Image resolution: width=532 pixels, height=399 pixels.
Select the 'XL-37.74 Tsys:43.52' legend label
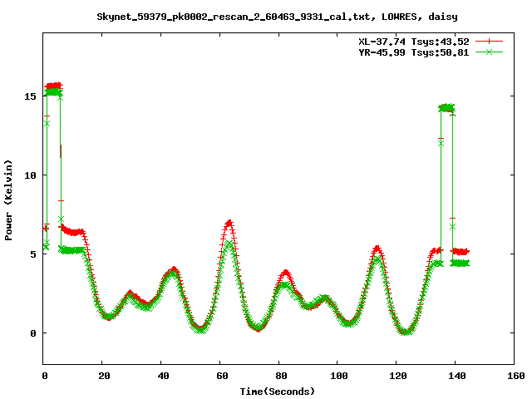(414, 42)
